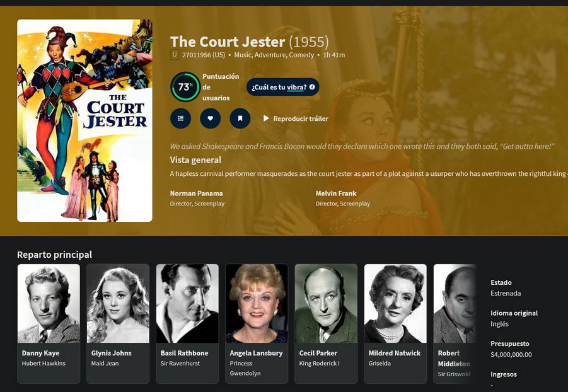Add to watchlist using bookmark icon
This screenshot has height=392, width=568.
tap(240, 118)
